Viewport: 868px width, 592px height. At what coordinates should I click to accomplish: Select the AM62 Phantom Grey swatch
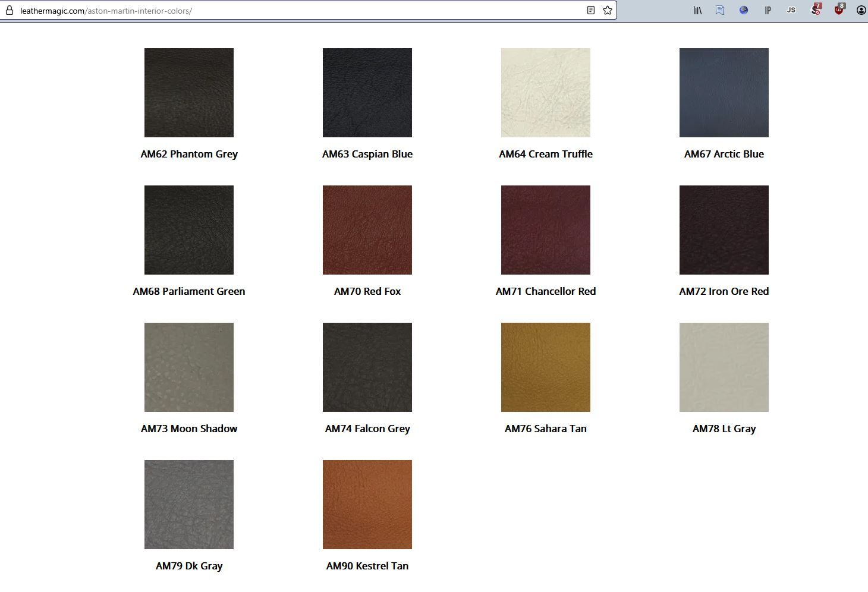click(189, 93)
